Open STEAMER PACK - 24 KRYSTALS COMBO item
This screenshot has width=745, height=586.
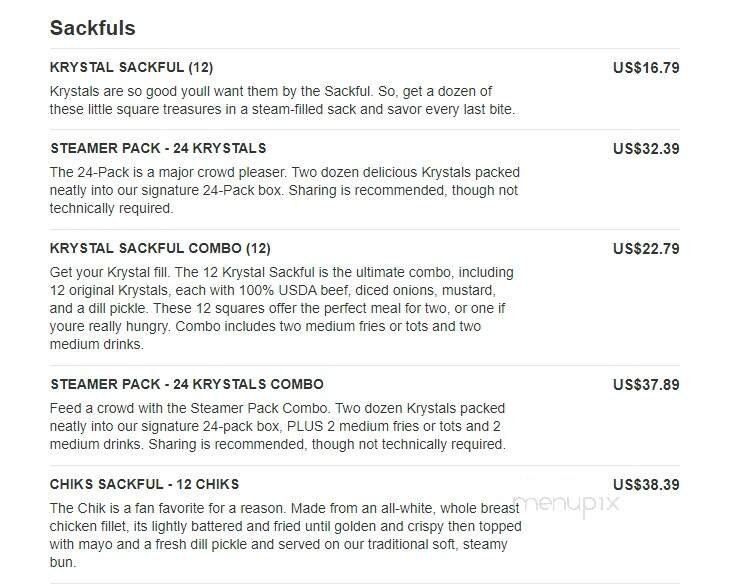click(187, 384)
